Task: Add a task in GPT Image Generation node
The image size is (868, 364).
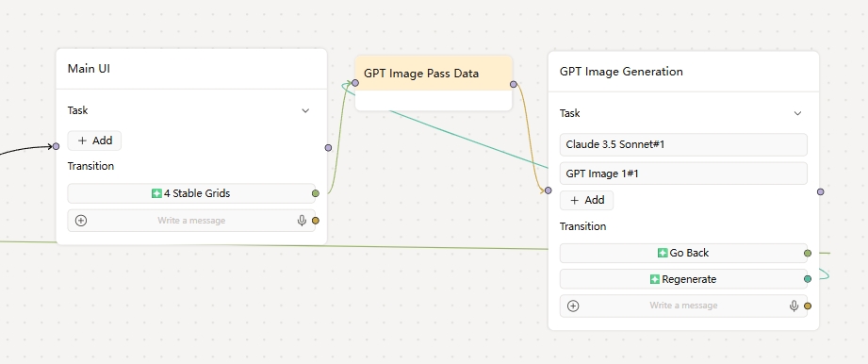Action: click(587, 200)
